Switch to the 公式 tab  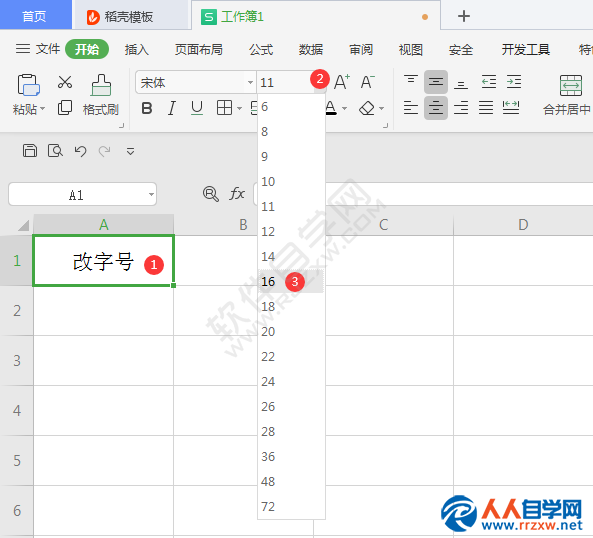tap(261, 50)
